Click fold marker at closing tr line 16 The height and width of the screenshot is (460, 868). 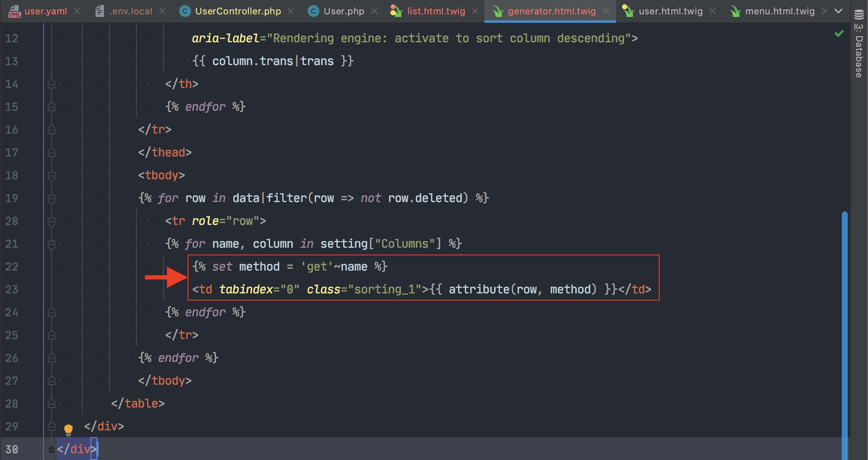52,130
